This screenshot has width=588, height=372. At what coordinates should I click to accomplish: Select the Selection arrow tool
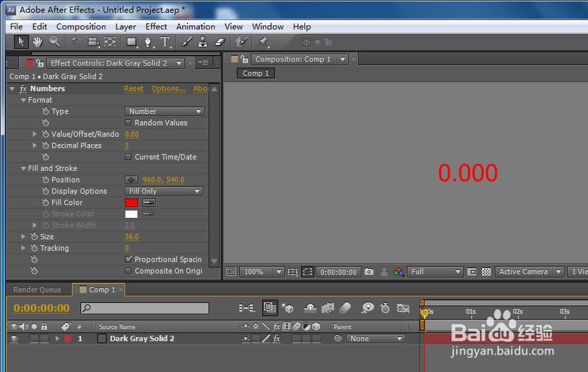(21, 42)
